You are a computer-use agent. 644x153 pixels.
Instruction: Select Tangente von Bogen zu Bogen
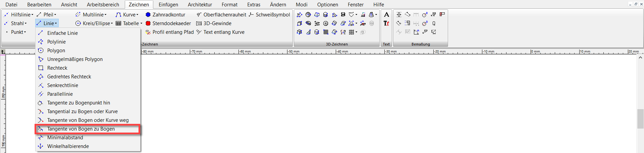[x=88, y=129]
